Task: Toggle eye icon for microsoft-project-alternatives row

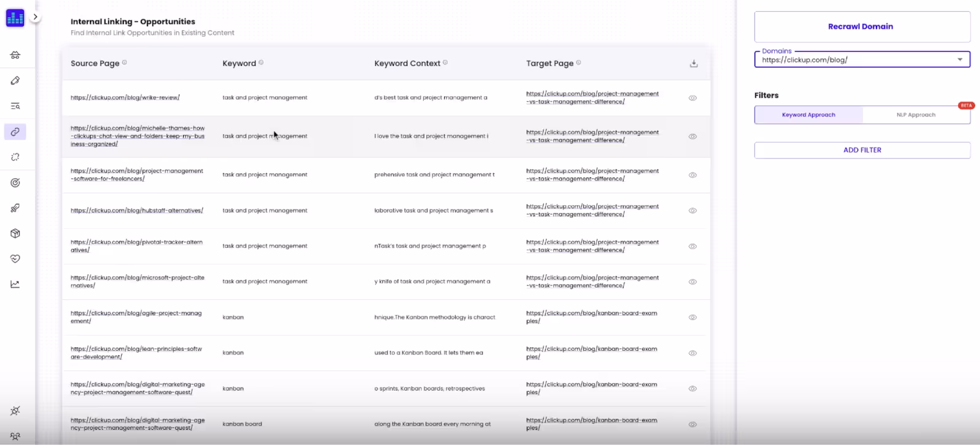Action: [x=693, y=282]
